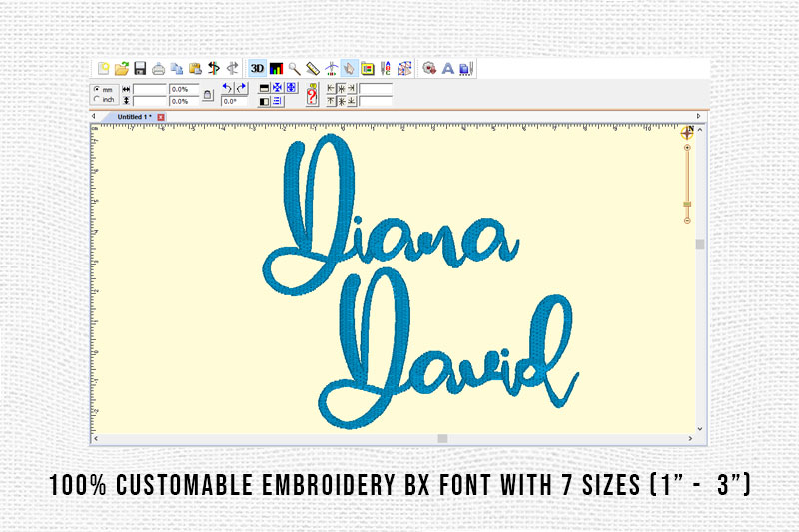Click the yellow hoop settings icon

click(368, 68)
